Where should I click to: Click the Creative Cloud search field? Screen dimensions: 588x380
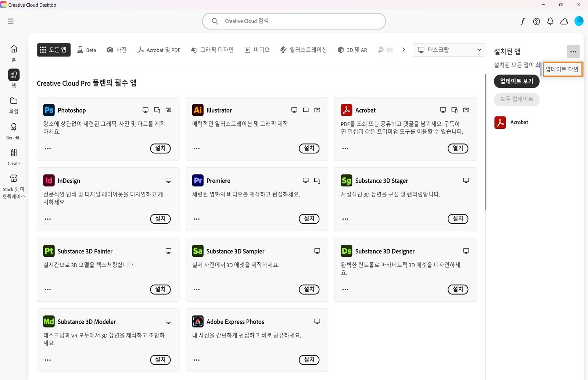pyautogui.click(x=294, y=21)
